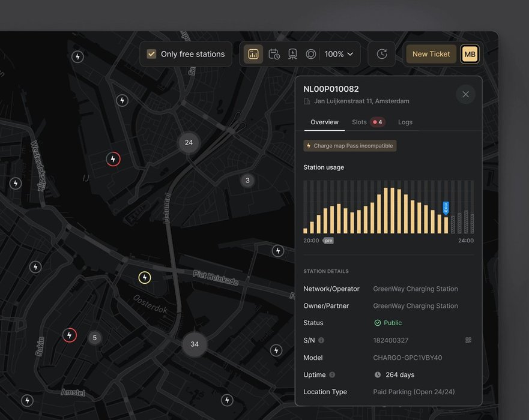This screenshot has width=529, height=420.
Task: Uncheck the Only free stations checkbox
Action: (x=152, y=54)
